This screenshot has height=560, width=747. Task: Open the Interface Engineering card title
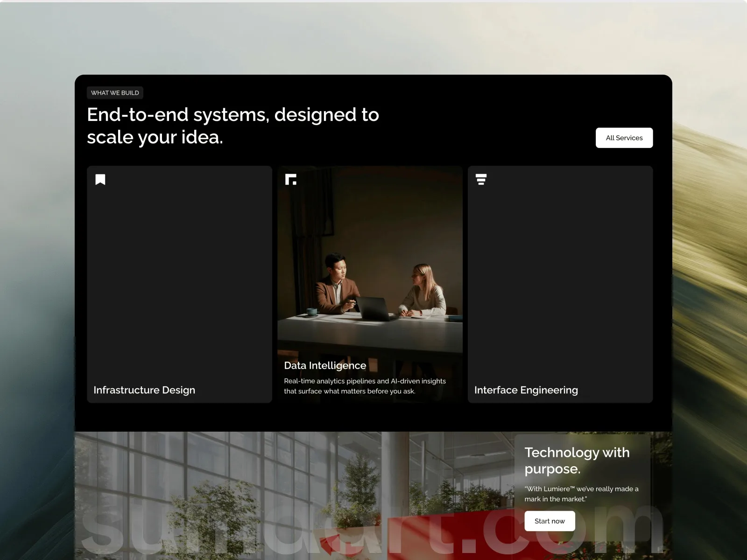[x=526, y=390]
